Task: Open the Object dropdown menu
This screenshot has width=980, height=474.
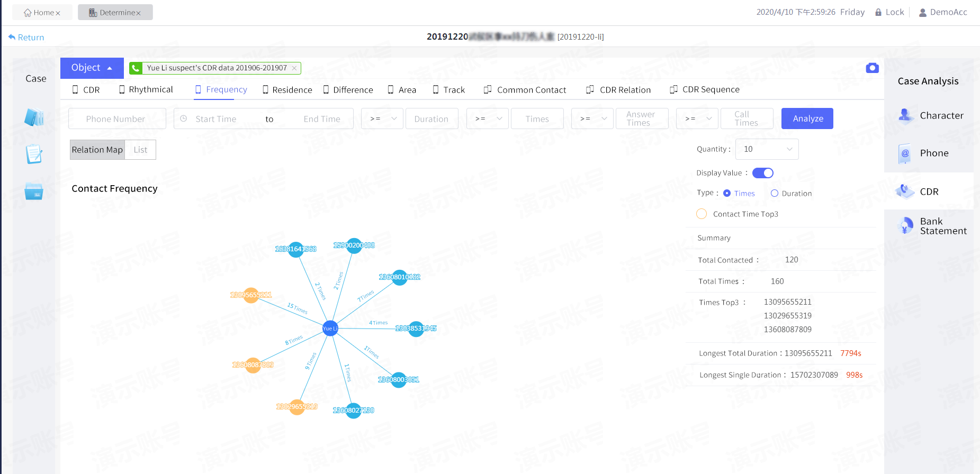Action: (x=92, y=68)
